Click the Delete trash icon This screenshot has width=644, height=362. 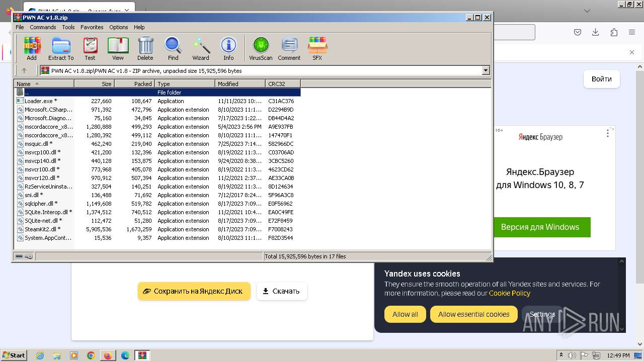pyautogui.click(x=145, y=48)
